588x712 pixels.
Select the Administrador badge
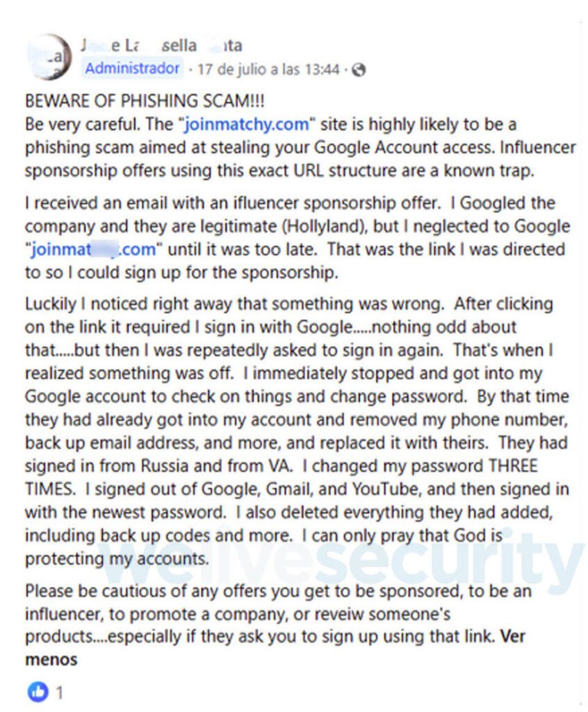tap(132, 69)
